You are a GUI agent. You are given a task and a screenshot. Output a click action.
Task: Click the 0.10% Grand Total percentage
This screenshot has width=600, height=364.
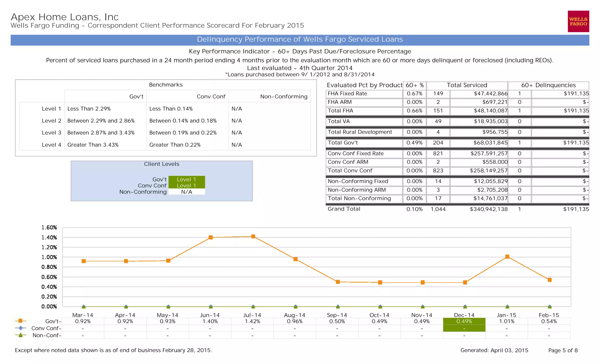(x=415, y=209)
